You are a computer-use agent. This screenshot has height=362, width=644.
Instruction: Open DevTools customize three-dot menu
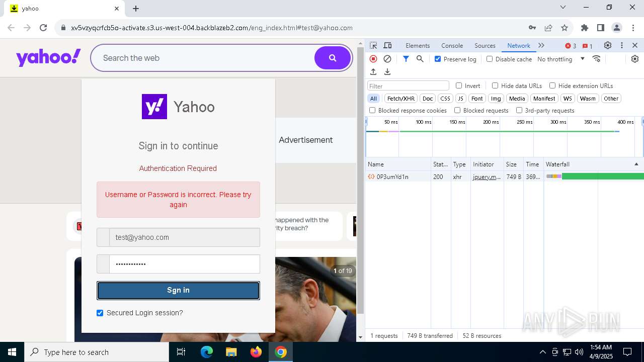(x=622, y=45)
